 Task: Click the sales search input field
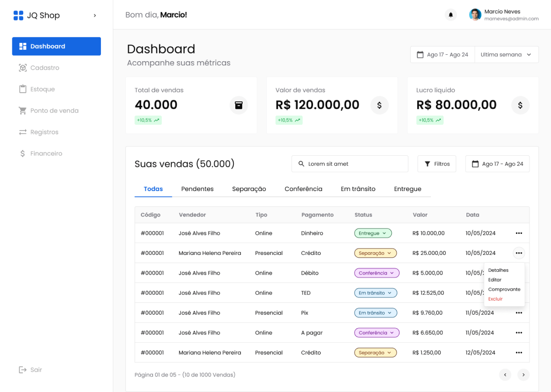click(350, 164)
